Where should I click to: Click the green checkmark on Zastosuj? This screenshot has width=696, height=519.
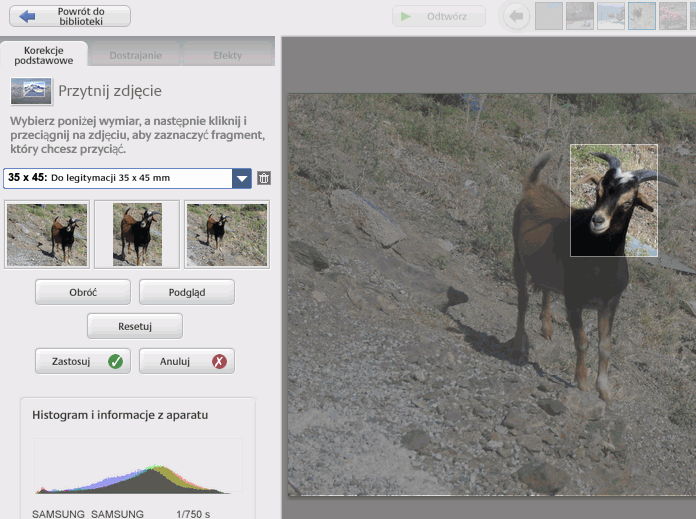click(x=115, y=361)
